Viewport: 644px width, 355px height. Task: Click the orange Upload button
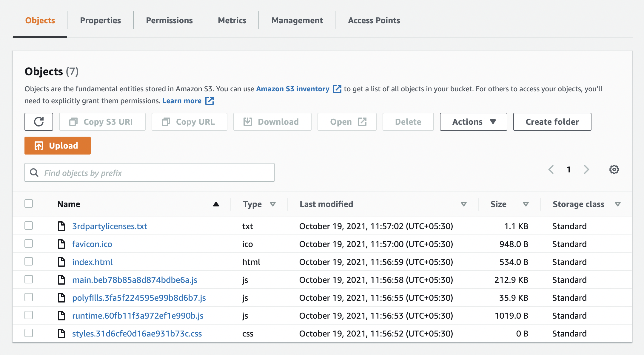(x=58, y=146)
